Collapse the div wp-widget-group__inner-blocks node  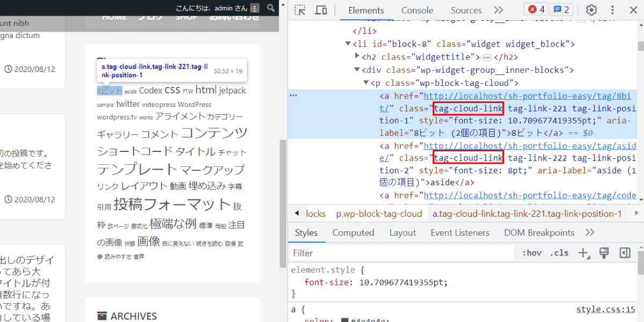pyautogui.click(x=357, y=70)
